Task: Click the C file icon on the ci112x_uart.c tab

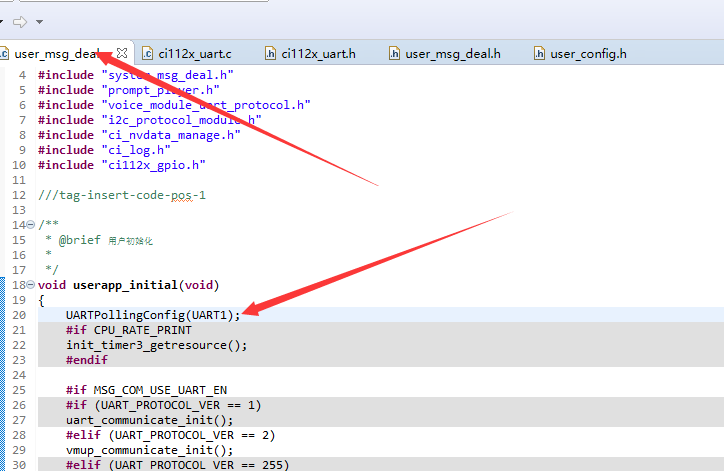Action: [148, 53]
